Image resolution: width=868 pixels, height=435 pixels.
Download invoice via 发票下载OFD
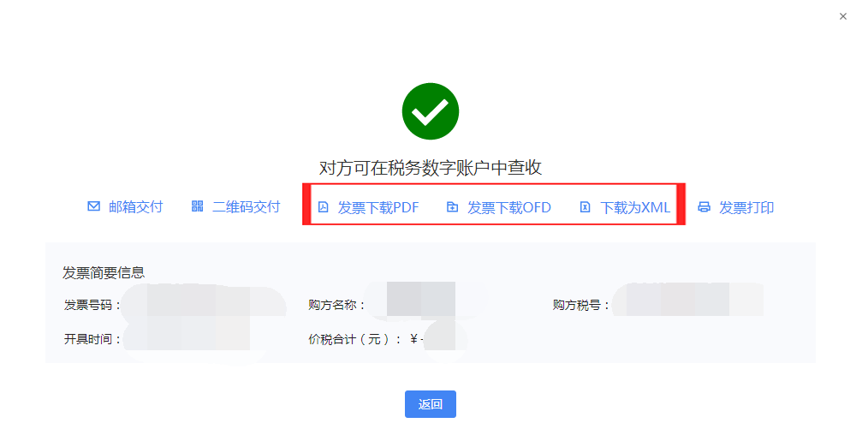[509, 208]
